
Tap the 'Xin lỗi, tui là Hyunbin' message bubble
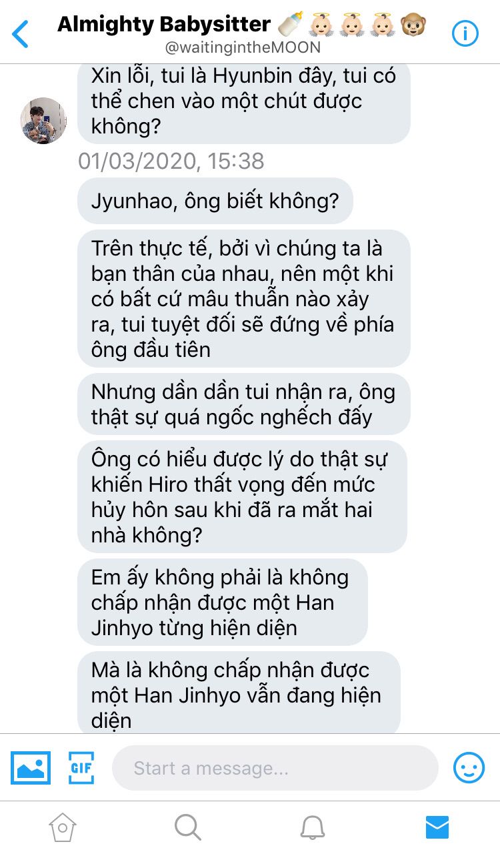click(x=244, y=101)
